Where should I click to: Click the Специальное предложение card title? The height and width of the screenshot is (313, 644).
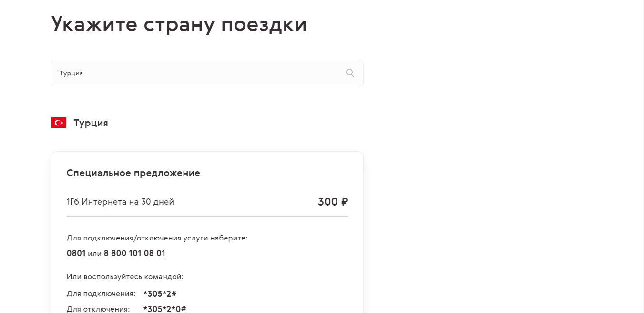133,173
